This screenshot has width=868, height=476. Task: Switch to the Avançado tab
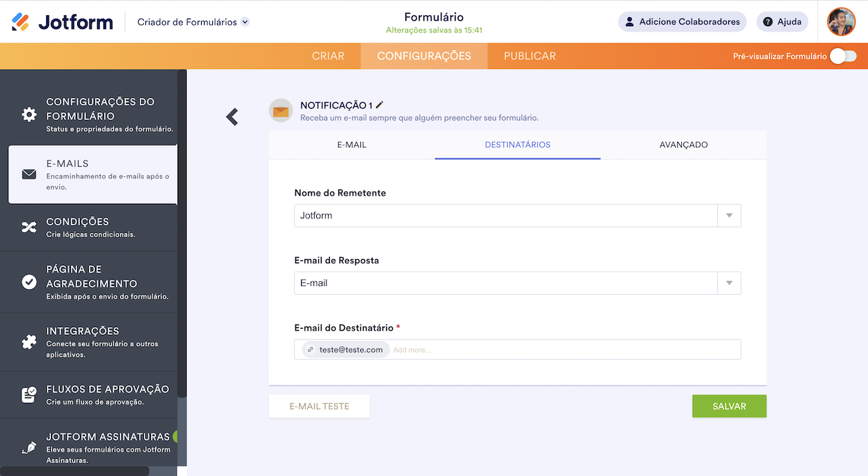pos(683,145)
